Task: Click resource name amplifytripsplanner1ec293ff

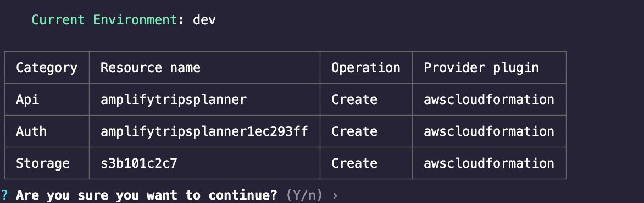Action: tap(204, 131)
